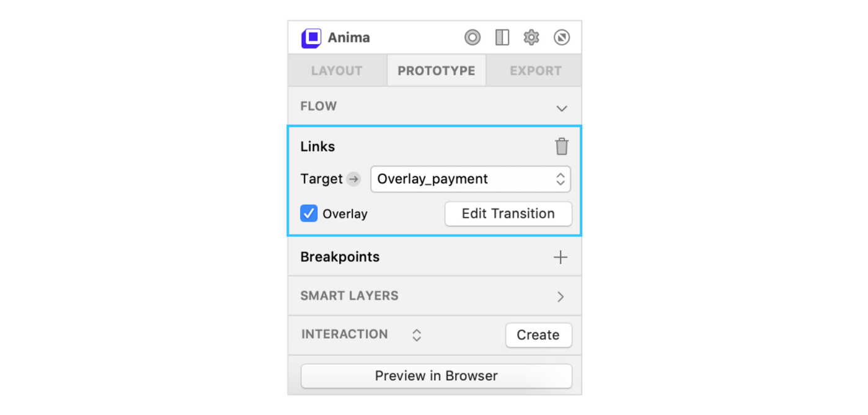Click the Create interaction button
The height and width of the screenshot is (415, 868).
538,335
